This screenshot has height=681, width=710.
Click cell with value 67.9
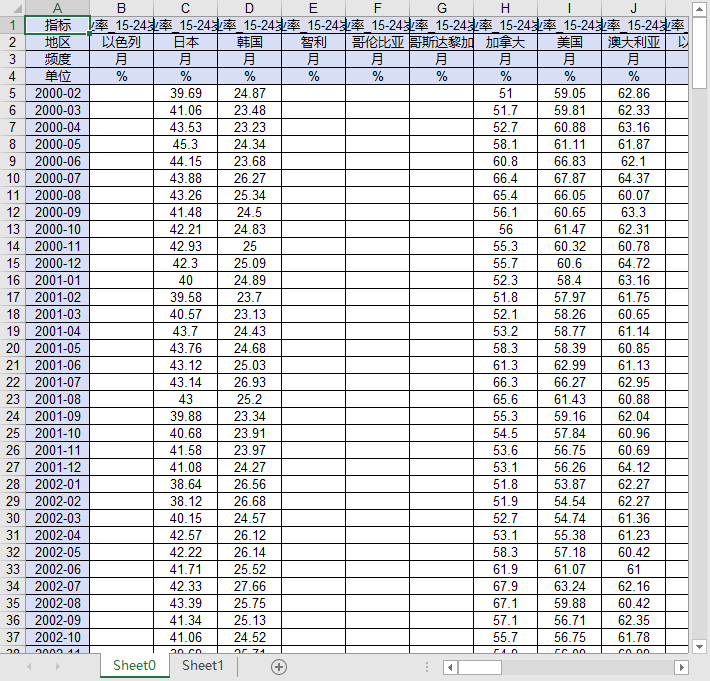tap(505, 586)
